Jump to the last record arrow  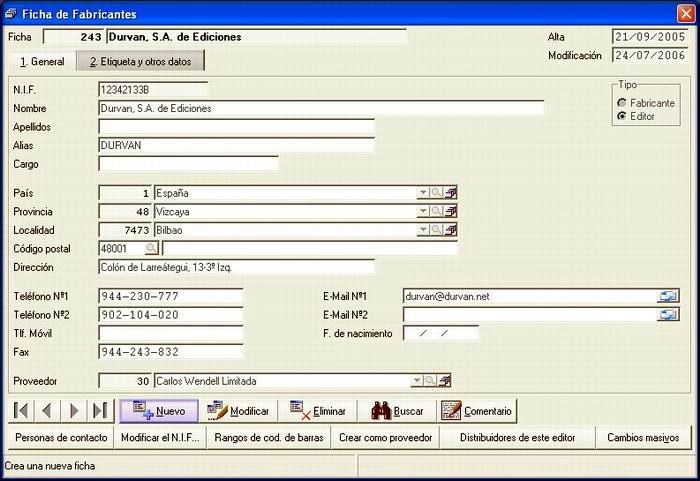[x=100, y=410]
